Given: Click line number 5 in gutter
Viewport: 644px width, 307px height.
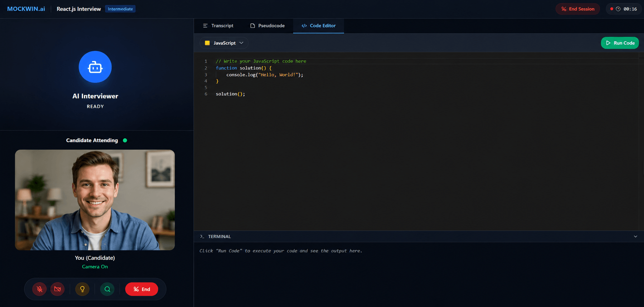Looking at the screenshot, I should 206,88.
